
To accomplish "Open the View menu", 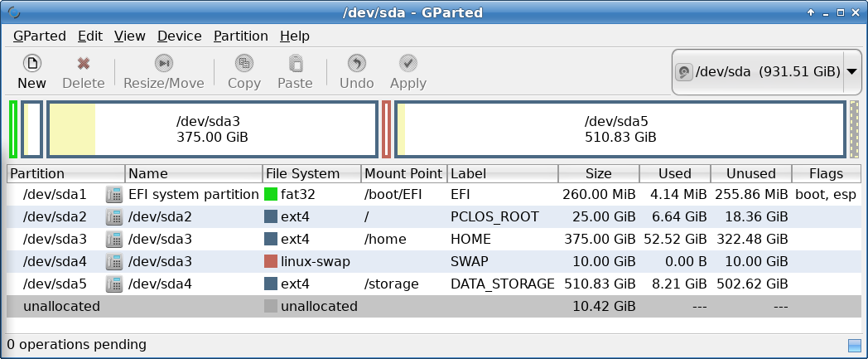I will point(129,36).
